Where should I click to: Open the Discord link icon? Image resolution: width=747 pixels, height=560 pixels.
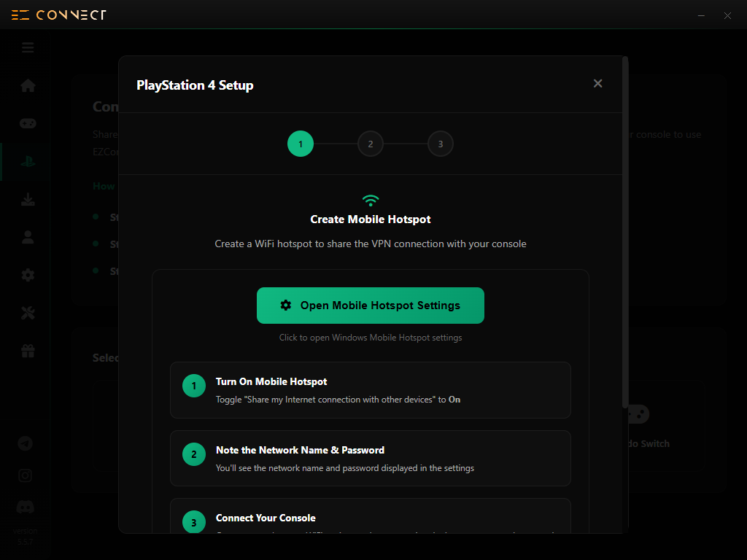[26, 507]
